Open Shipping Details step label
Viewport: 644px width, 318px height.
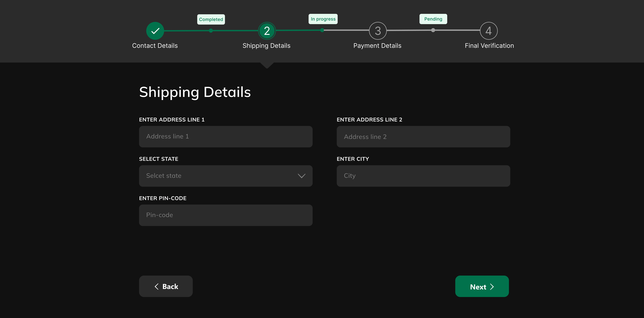267,46
